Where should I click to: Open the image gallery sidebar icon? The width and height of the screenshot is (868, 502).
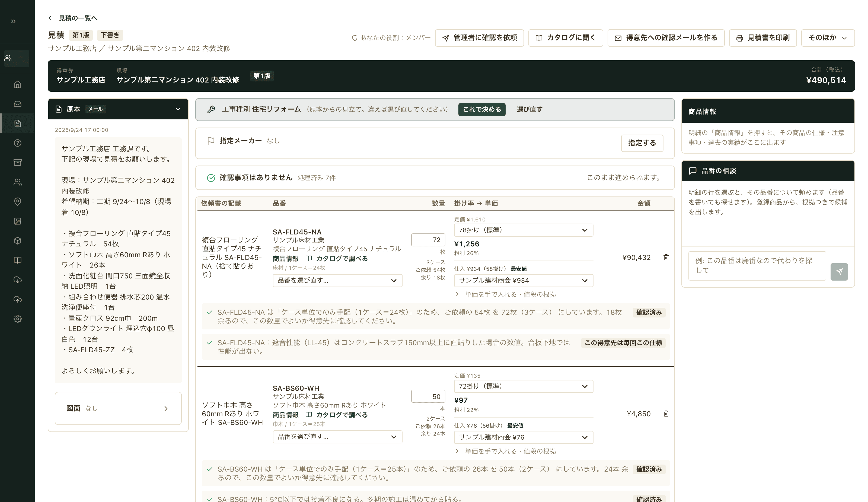point(18,221)
